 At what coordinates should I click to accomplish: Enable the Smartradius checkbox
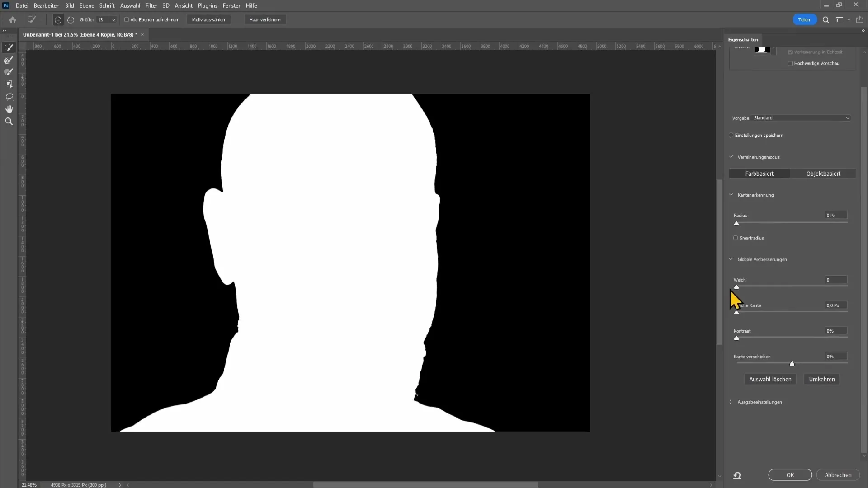736,238
